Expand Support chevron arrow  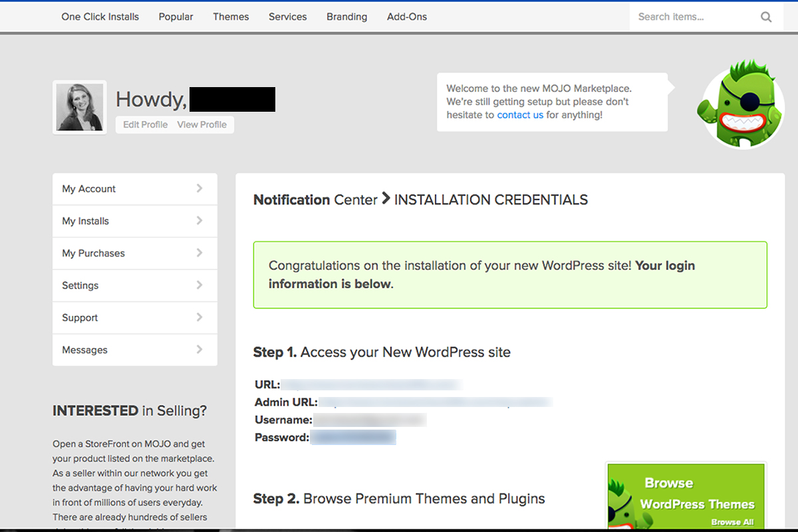(x=199, y=317)
